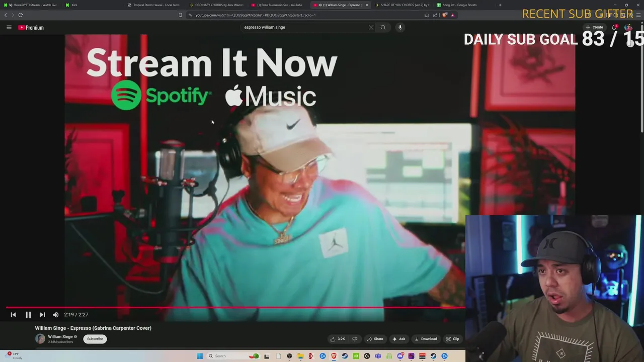Open William Singe channel avatar
Viewport: 644px width, 362px height.
point(40,338)
